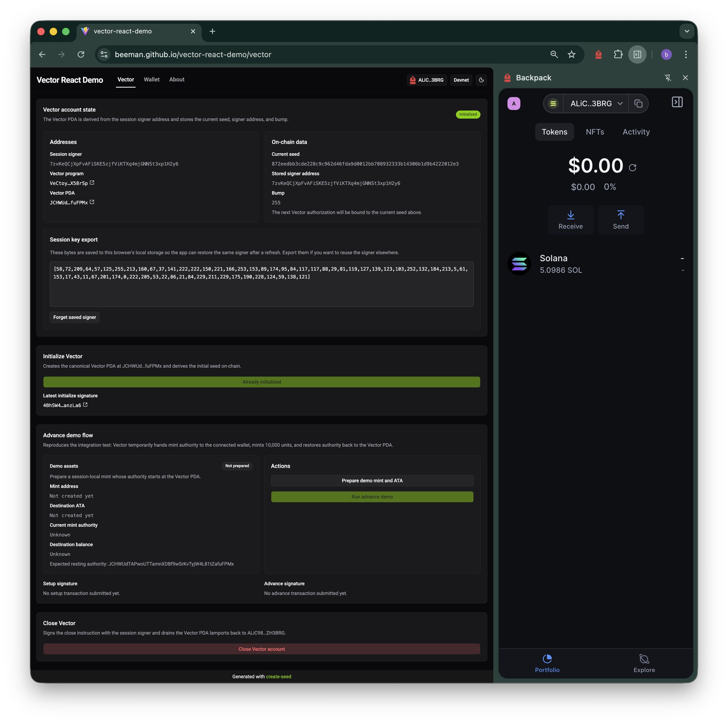The height and width of the screenshot is (723, 728).
Task: Toggle the Chrome side panel button
Action: point(637,55)
